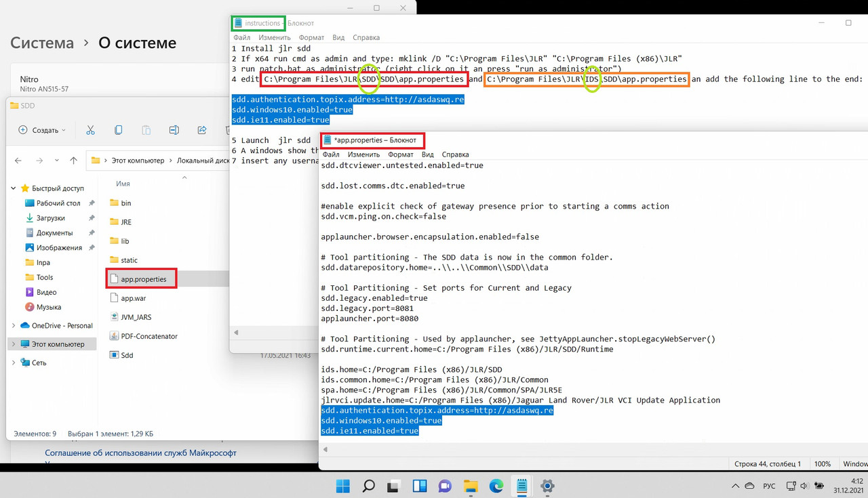
Task: Open Справка menu in app.properties Notepad
Action: [455, 155]
